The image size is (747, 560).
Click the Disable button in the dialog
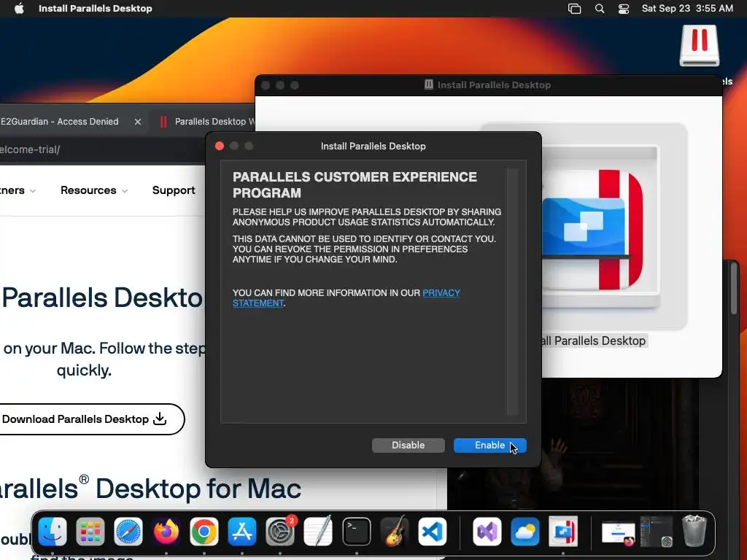pyautogui.click(x=409, y=446)
